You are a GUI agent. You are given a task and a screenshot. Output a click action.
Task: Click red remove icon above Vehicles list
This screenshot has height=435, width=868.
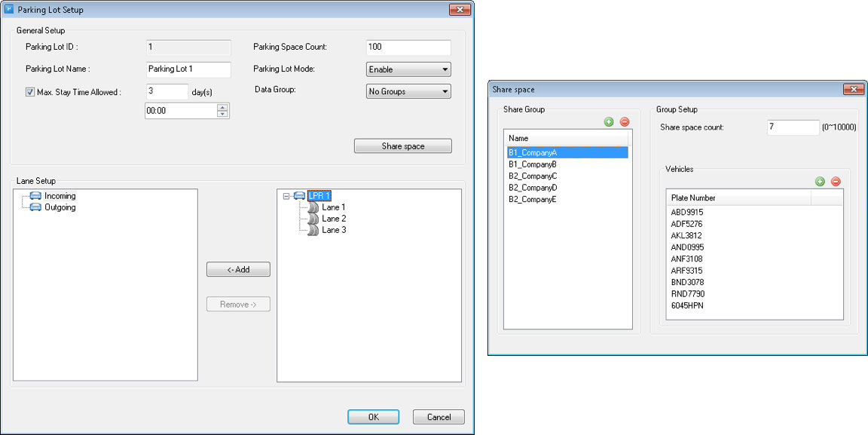(x=835, y=182)
